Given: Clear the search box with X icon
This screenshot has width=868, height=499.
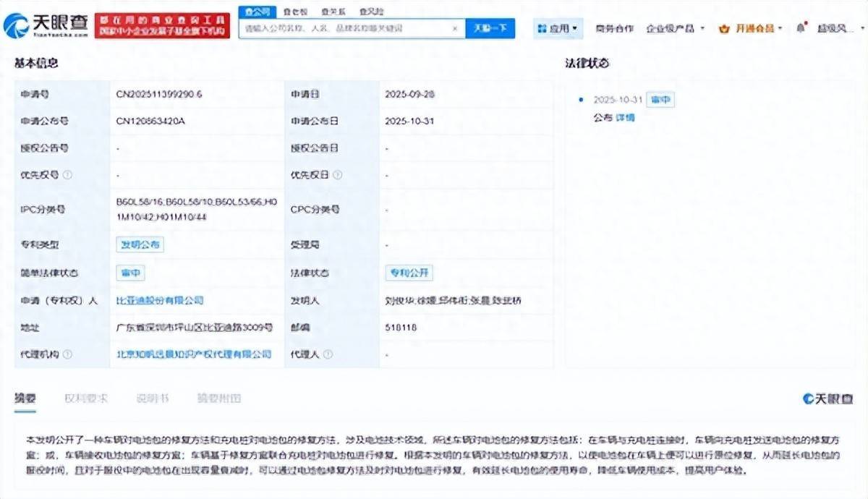Looking at the screenshot, I should point(455,29).
